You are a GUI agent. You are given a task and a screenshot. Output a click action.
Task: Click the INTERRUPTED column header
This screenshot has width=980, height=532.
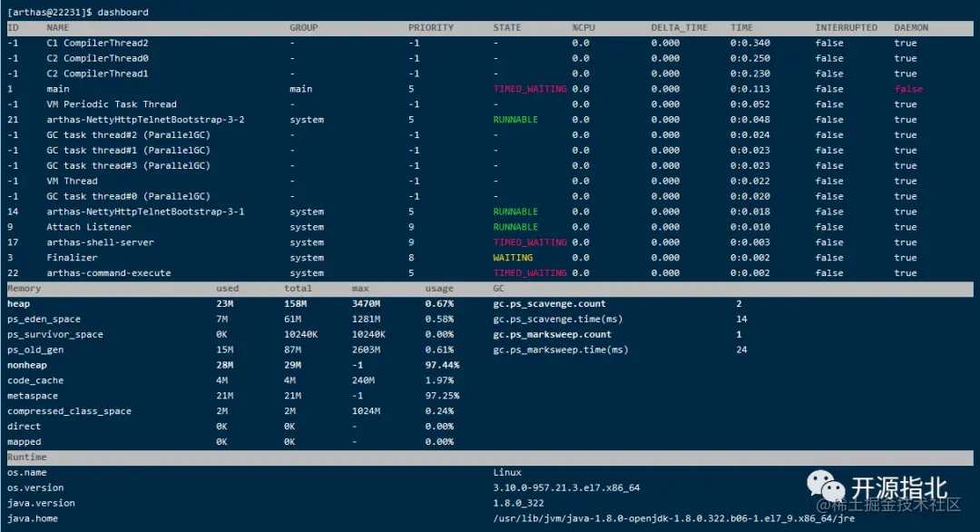[x=846, y=27]
